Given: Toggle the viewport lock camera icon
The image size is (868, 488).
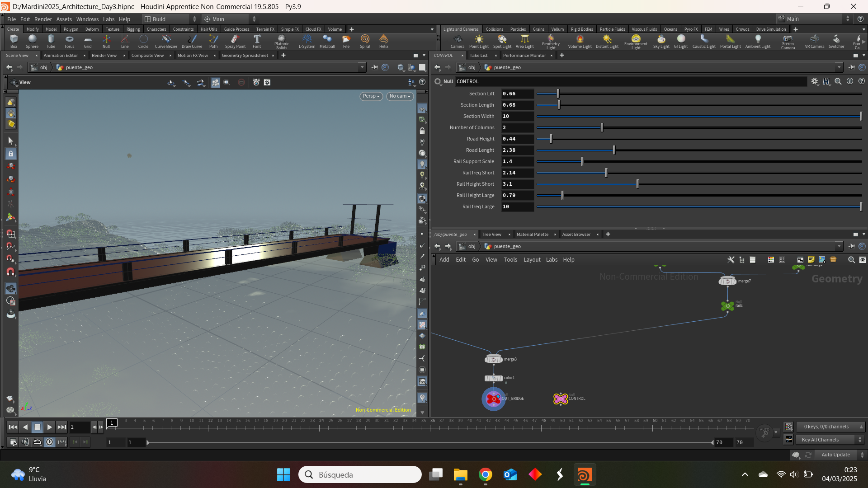Looking at the screenshot, I should [x=422, y=131].
